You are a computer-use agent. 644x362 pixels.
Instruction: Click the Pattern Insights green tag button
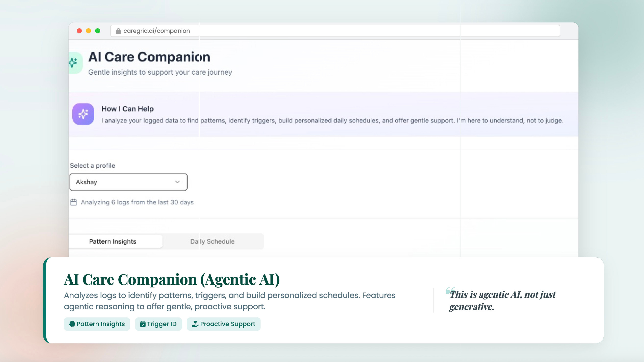97,324
